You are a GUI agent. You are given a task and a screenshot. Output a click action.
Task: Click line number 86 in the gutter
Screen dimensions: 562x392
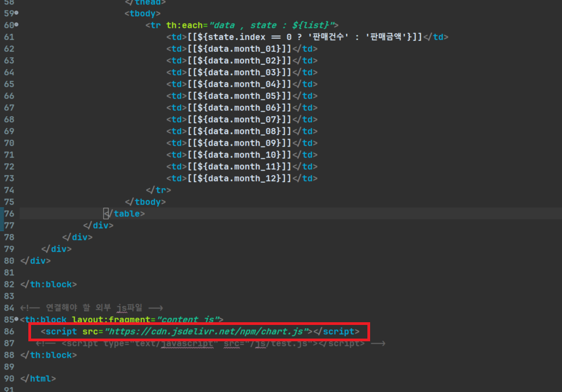(x=9, y=331)
